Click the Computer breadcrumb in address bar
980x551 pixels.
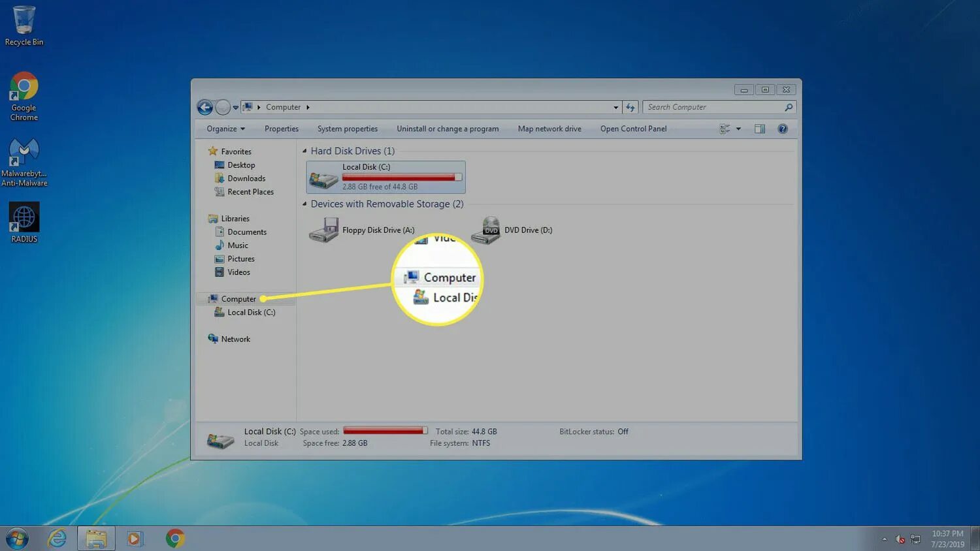[283, 107]
